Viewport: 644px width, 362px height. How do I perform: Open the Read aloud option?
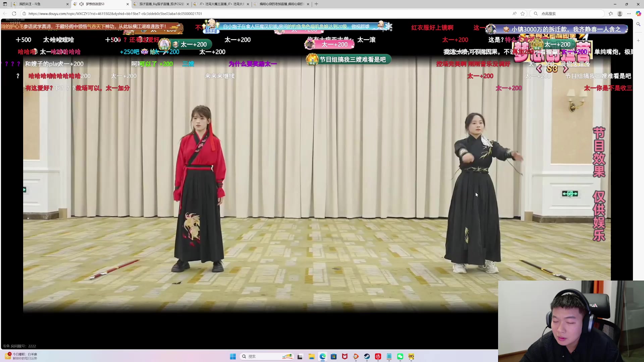pos(515,13)
